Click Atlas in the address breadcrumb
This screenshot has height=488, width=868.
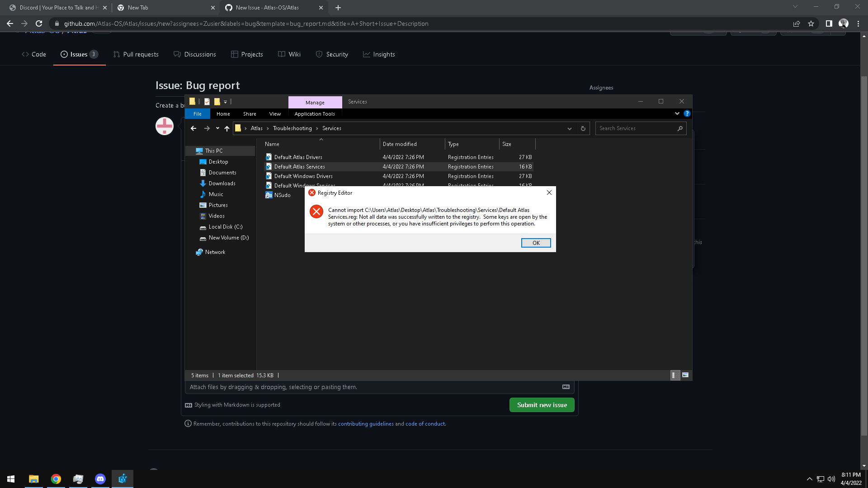tap(256, 128)
